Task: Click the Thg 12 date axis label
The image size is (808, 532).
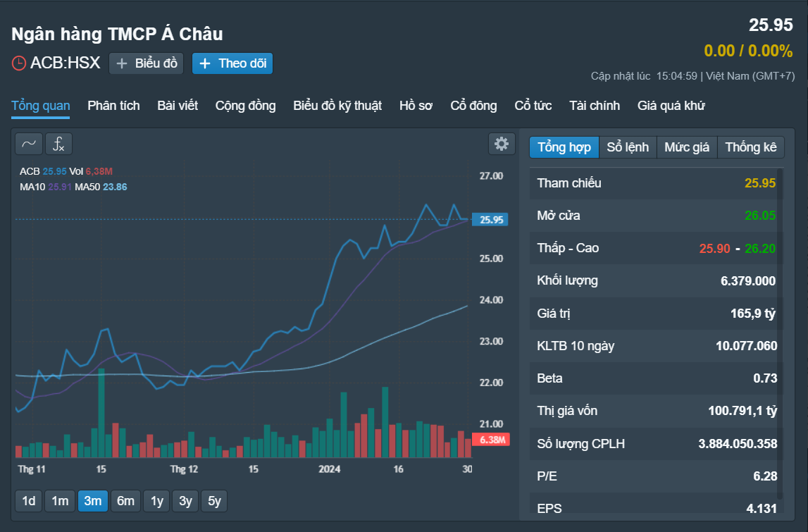Action: tap(184, 469)
